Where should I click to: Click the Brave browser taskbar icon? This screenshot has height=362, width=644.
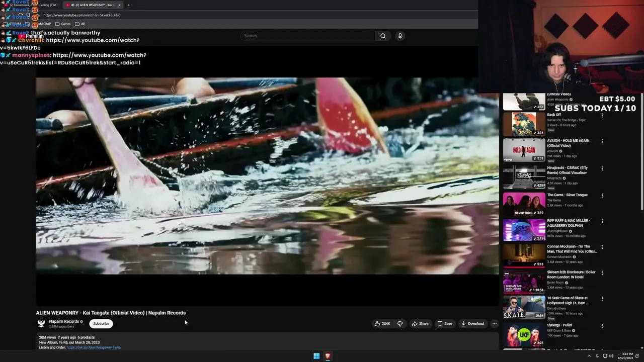[x=328, y=356]
